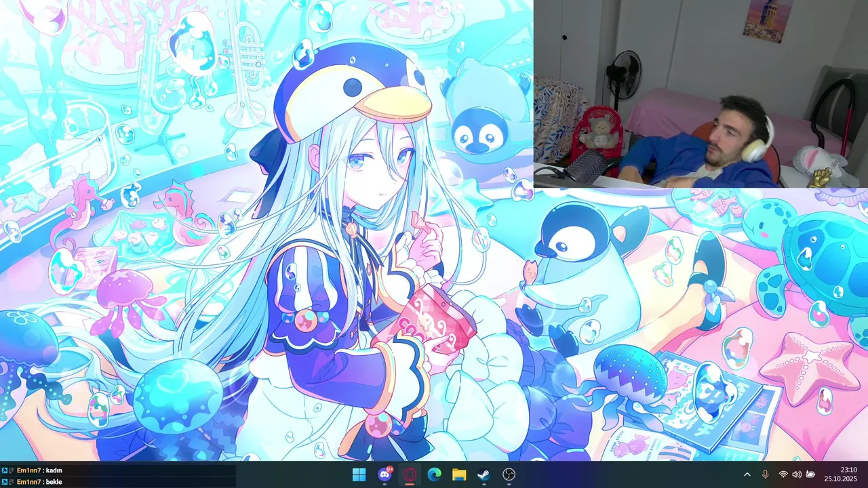Viewport: 868px width, 488px height.
Task: Open Steam from the taskbar
Action: point(484,475)
